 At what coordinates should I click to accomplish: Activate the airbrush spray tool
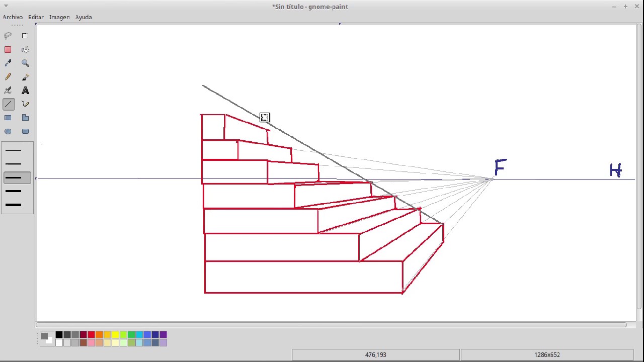point(8,90)
